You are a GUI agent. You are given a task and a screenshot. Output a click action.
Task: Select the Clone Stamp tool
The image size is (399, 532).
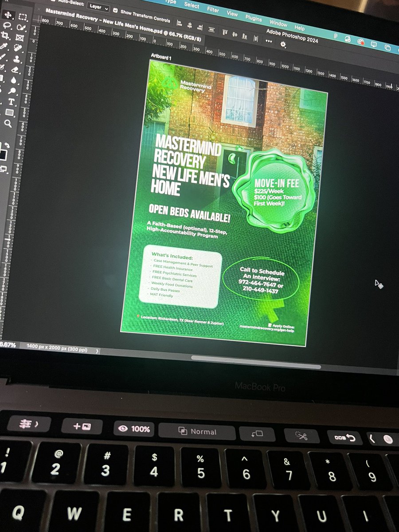click(x=17, y=59)
